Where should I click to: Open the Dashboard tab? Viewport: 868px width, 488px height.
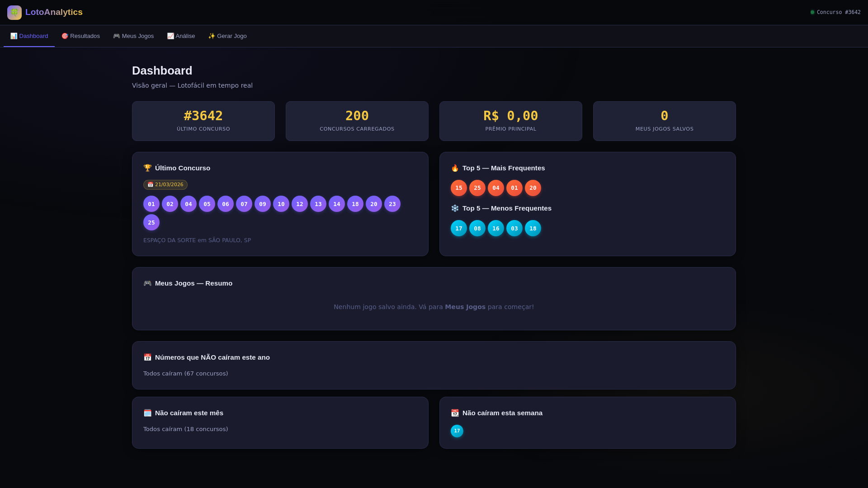point(29,36)
